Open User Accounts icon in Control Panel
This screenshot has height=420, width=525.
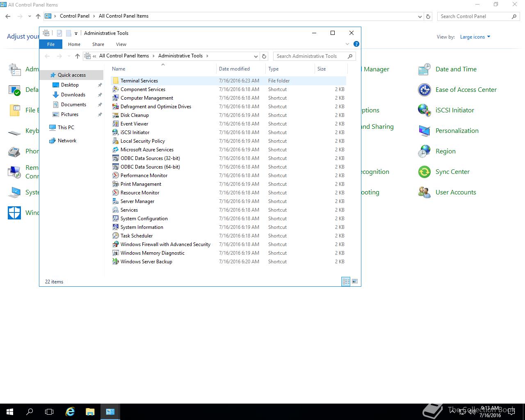[425, 192]
